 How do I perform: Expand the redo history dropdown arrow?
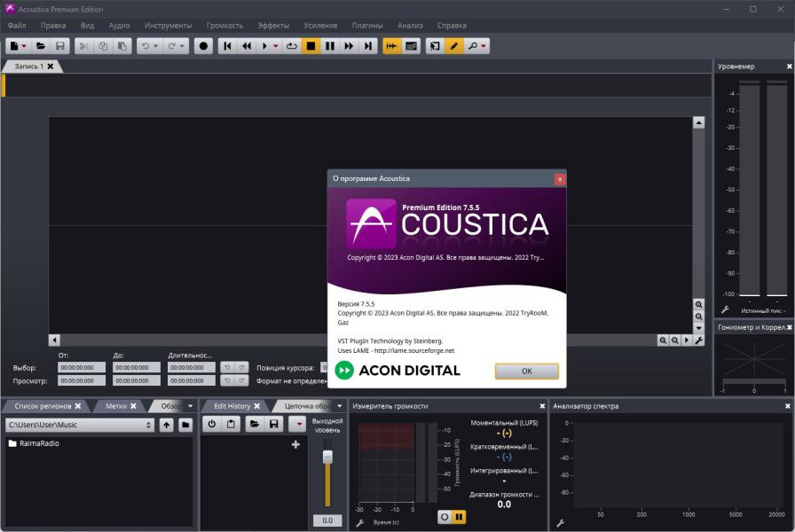tap(182, 47)
